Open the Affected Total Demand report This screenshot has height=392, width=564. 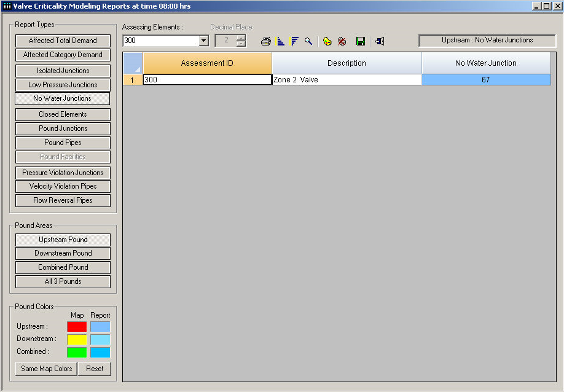click(63, 41)
